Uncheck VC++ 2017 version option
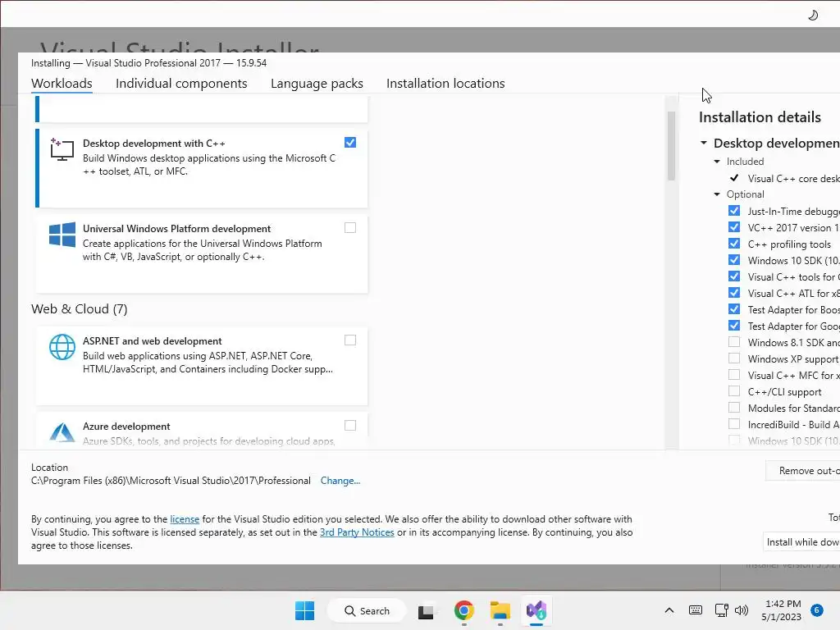 [734, 227]
